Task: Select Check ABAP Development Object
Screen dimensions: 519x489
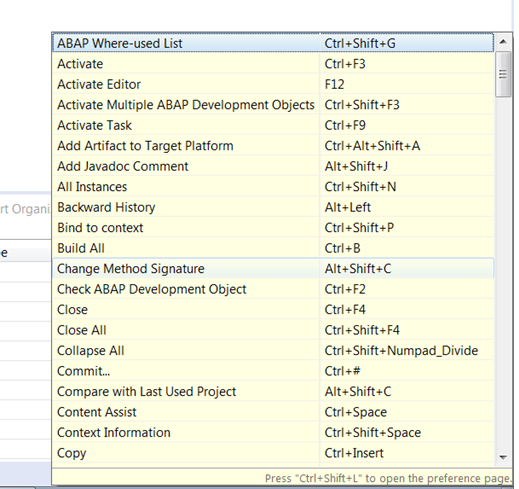Action: (x=273, y=289)
